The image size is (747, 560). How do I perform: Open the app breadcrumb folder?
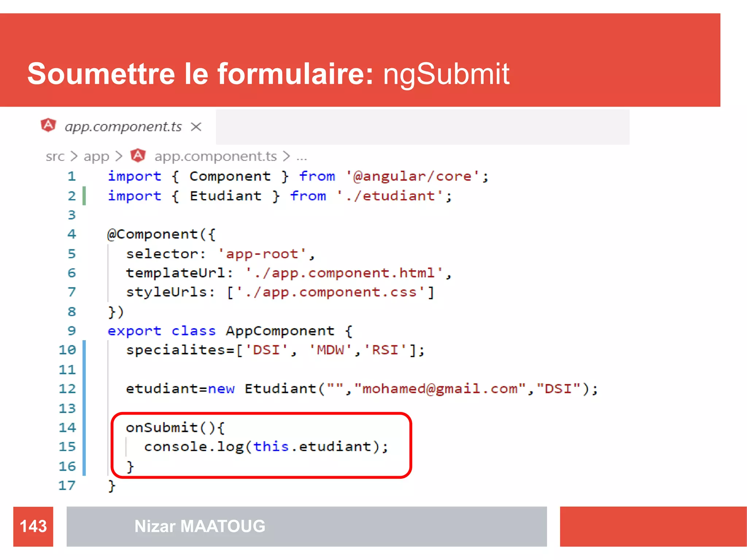click(96, 157)
